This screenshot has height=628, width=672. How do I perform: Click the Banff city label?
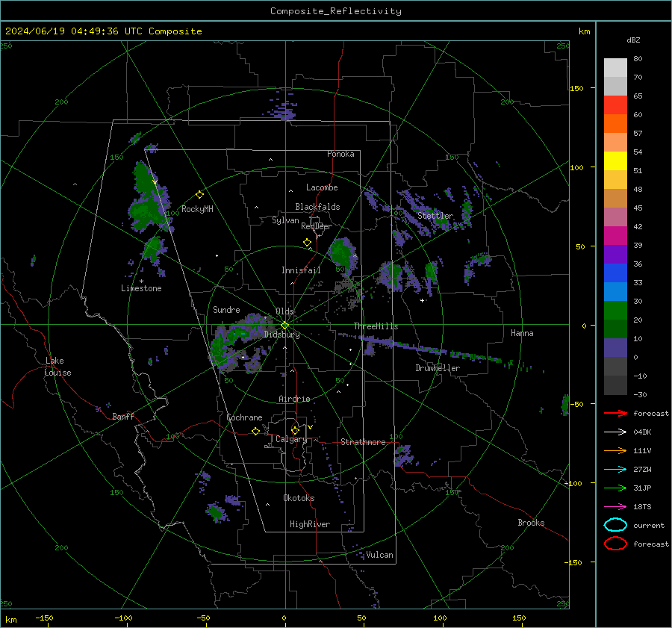click(123, 416)
